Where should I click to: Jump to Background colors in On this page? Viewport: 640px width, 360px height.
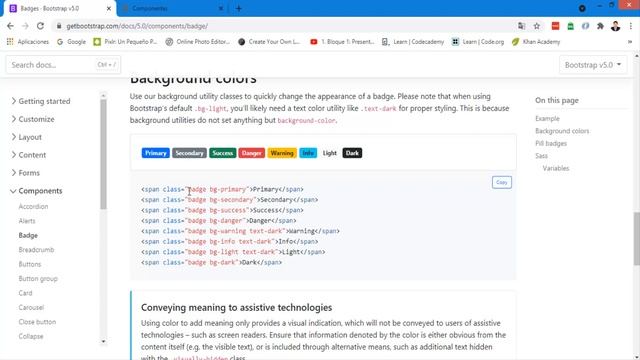pos(562,131)
